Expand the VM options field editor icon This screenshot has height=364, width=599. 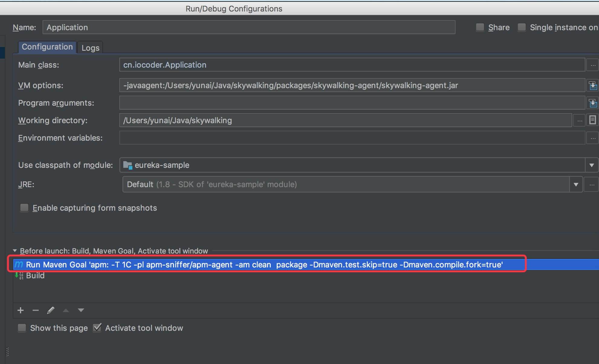point(593,86)
